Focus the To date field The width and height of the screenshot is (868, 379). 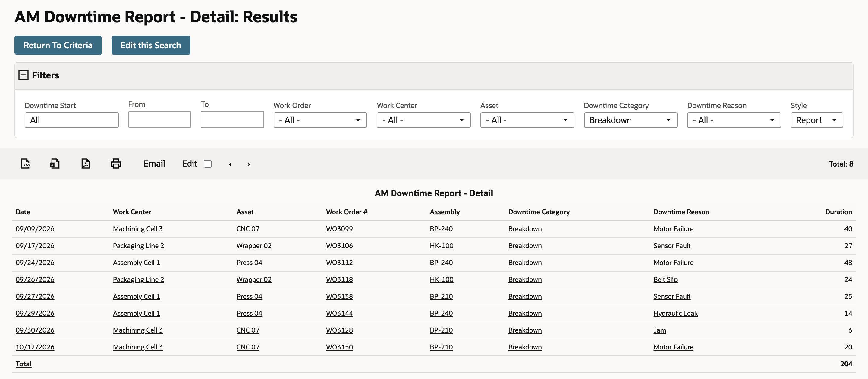click(x=232, y=119)
